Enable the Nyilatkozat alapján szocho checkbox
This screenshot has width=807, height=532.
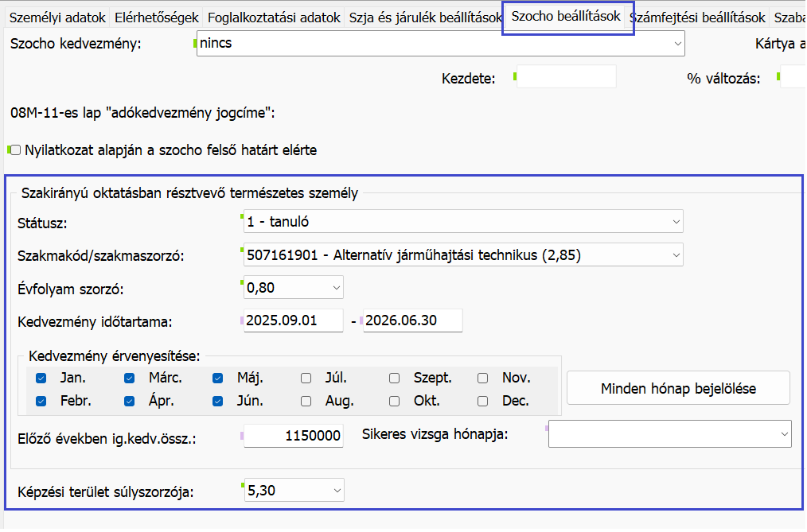(x=15, y=150)
